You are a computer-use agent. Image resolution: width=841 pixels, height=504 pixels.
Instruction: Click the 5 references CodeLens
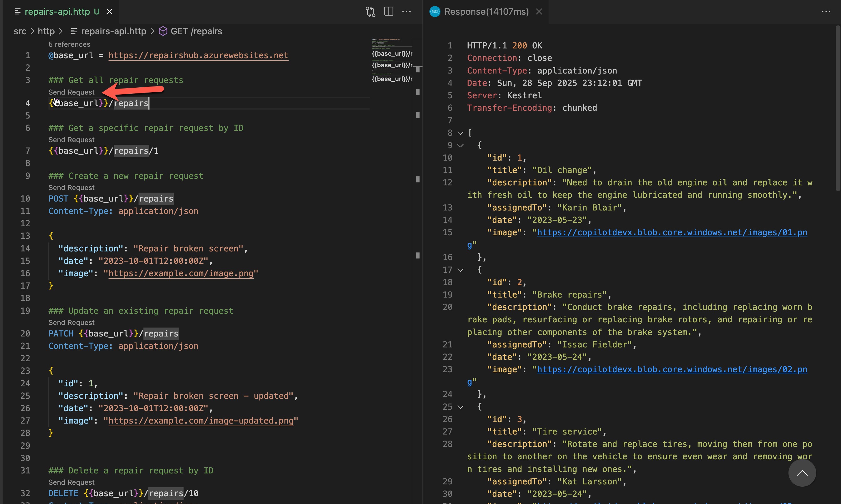coord(69,44)
